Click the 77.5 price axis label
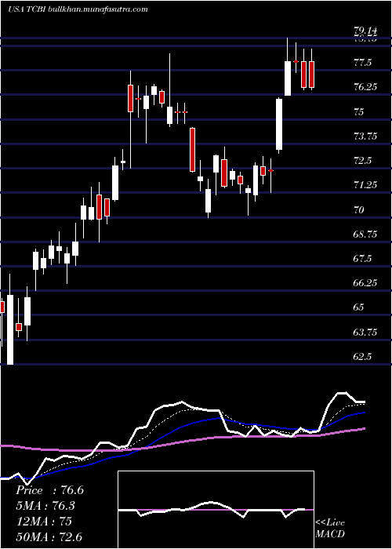Screen dimensions: 392x549 (363, 64)
